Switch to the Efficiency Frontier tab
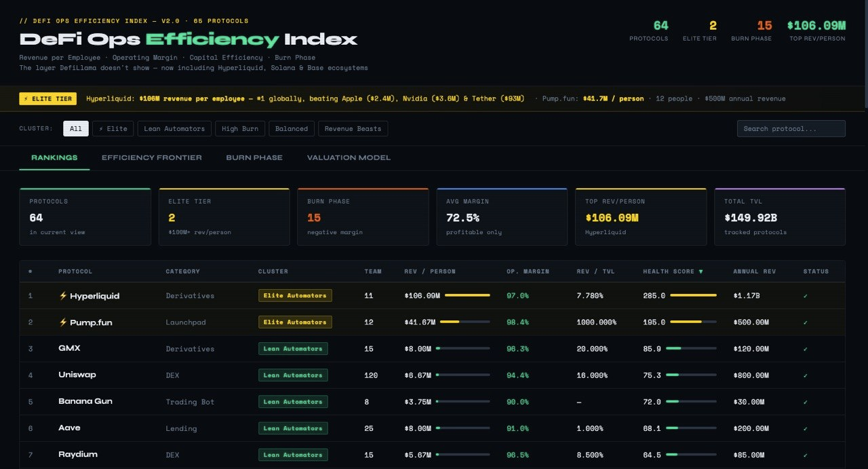 click(x=152, y=157)
